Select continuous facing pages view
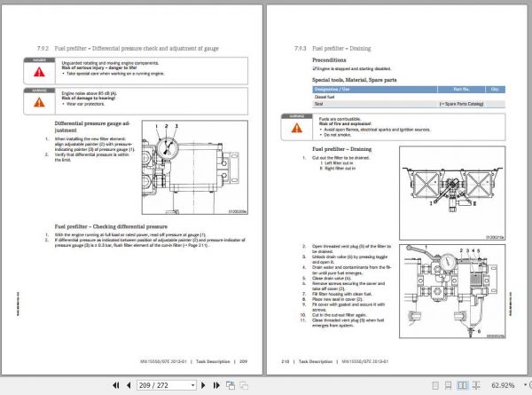Screen dimensions: 532x395 click(x=476, y=385)
